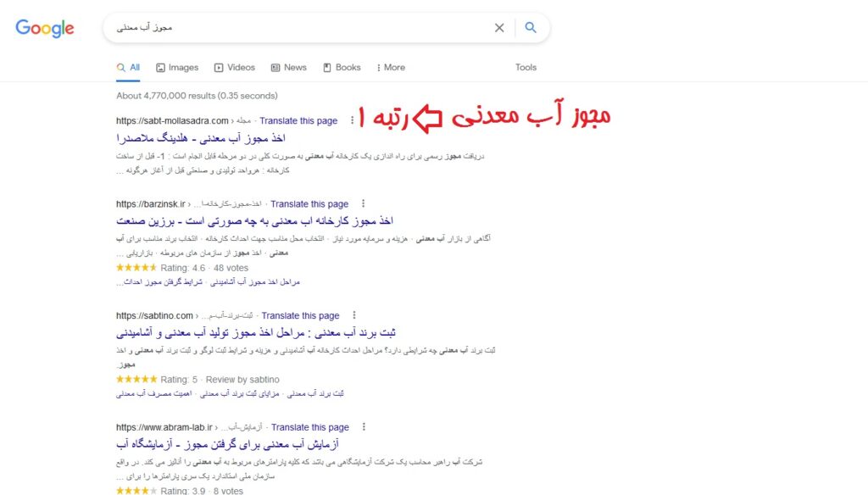Open three-dot menu for abram-lab.ir result
This screenshot has width=868, height=495.
coord(364,427)
